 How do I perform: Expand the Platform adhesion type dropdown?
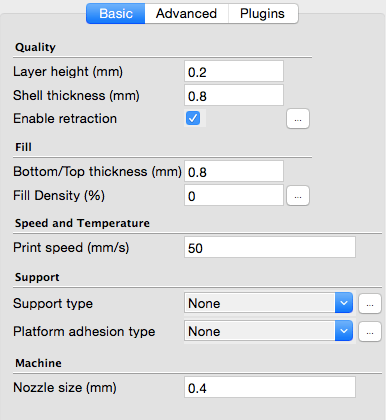pyautogui.click(x=268, y=331)
